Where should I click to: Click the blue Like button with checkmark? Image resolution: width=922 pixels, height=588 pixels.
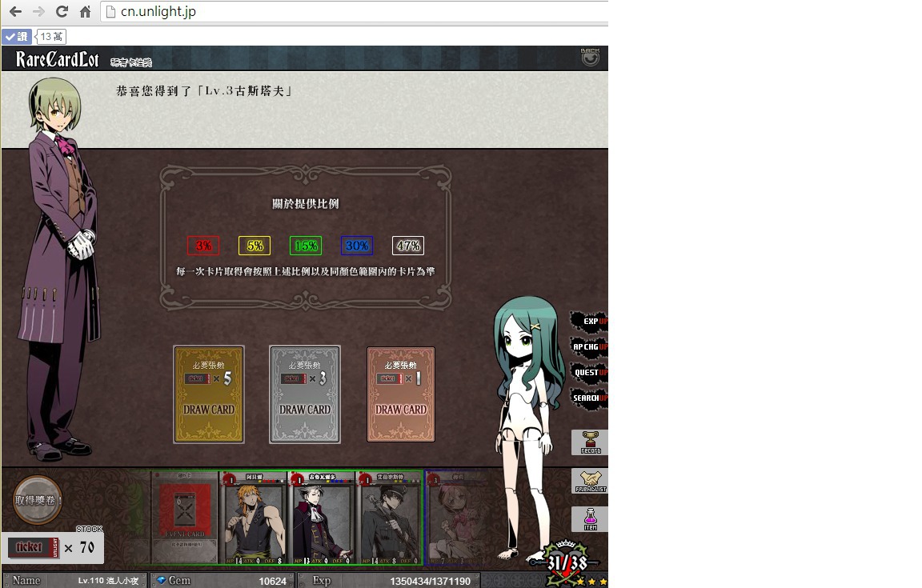tap(17, 37)
